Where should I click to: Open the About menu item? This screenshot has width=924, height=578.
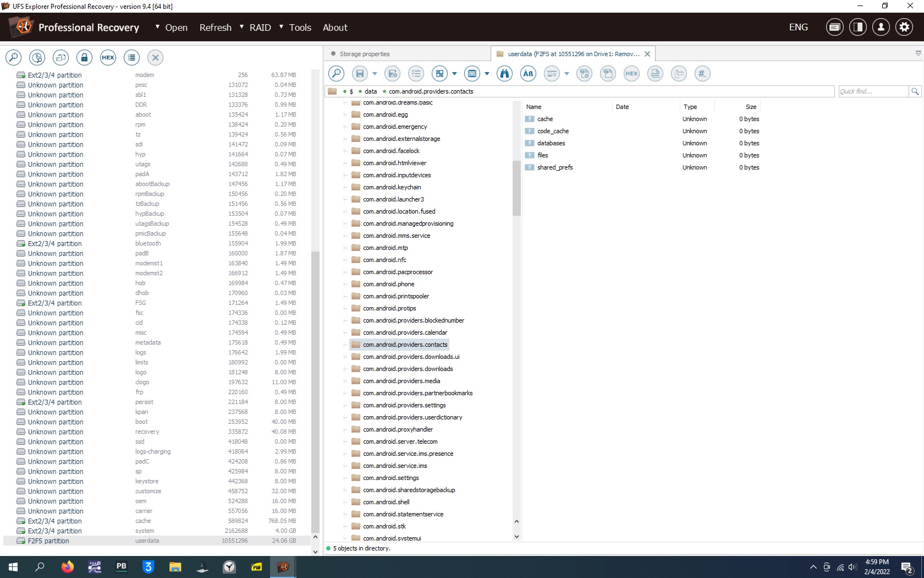(335, 28)
